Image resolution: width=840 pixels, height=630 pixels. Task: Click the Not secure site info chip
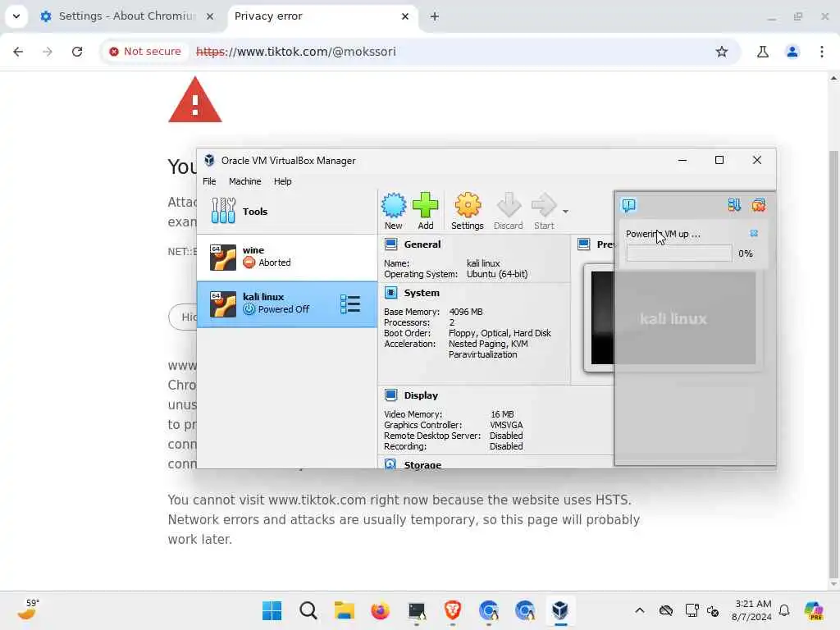click(x=144, y=52)
